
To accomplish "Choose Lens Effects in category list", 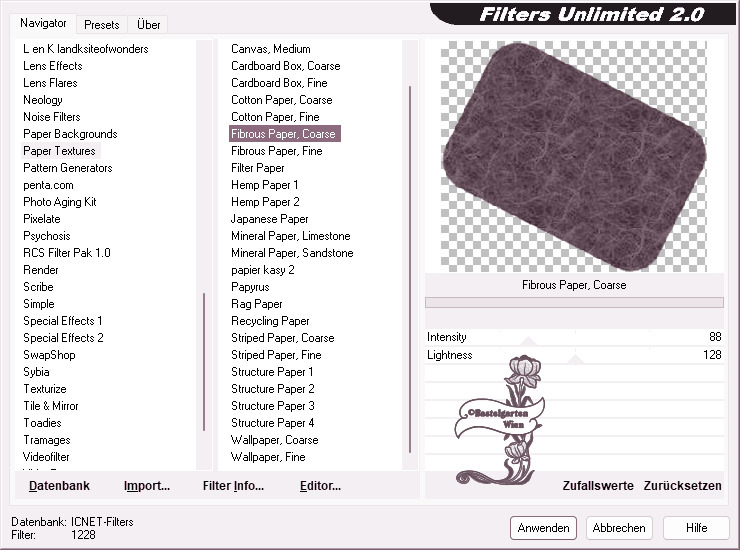I will click(53, 66).
